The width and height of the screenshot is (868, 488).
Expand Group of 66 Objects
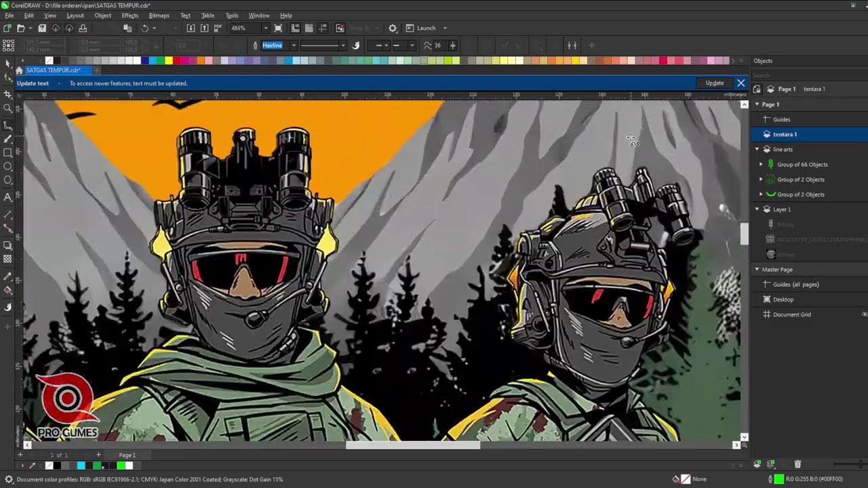pyautogui.click(x=761, y=164)
